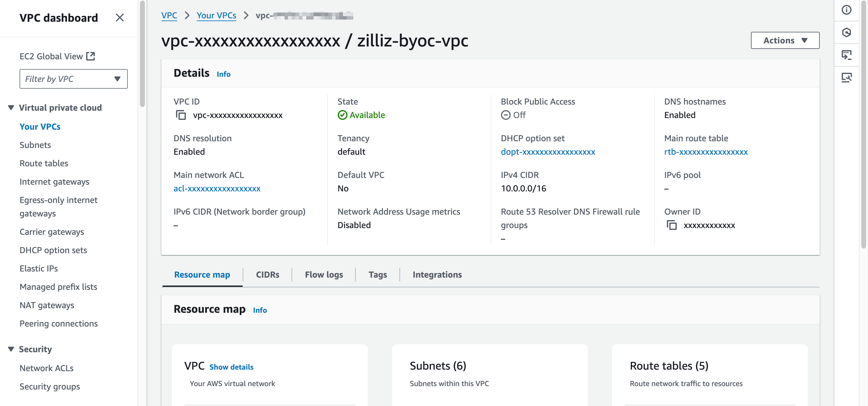Open the Actions dropdown menu
Image resolution: width=868 pixels, height=406 pixels.
tap(785, 40)
